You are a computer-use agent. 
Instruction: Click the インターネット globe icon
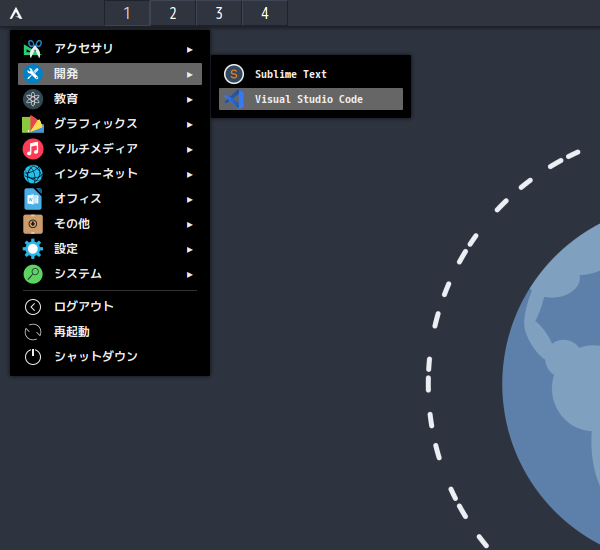[x=33, y=174]
